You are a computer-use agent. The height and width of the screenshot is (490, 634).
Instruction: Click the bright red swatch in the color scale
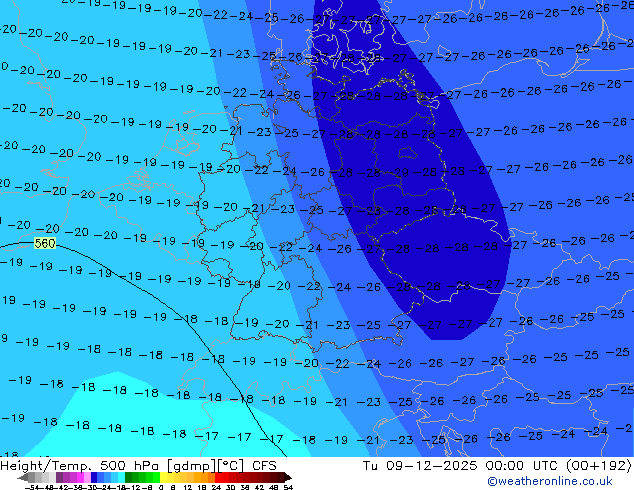(x=219, y=477)
